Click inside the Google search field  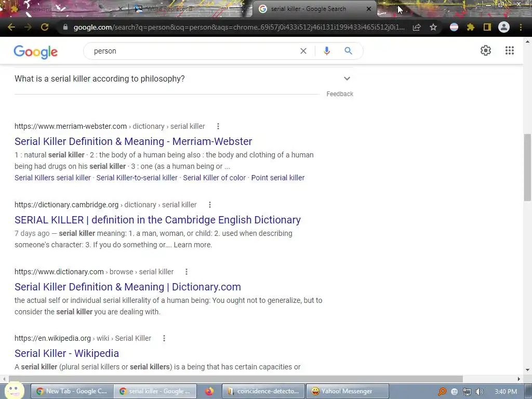tap(193, 51)
